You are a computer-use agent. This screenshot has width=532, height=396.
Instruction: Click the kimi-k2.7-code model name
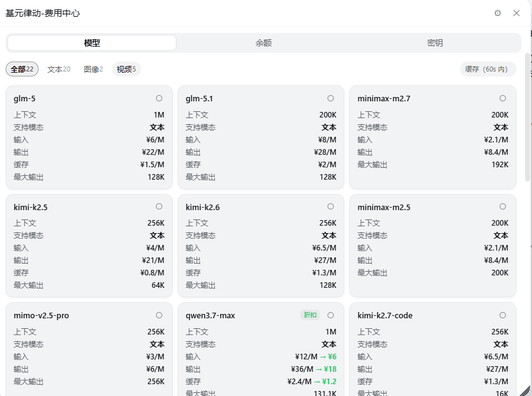point(385,316)
